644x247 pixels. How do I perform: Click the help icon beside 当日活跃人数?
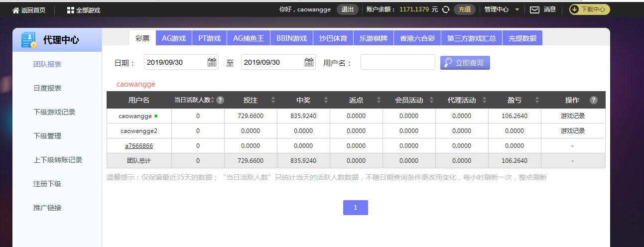(x=220, y=100)
